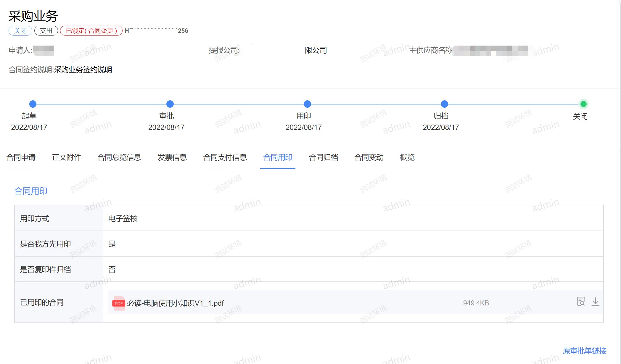Download the signed contract PDF
Viewport: 621px width, 364px height.
(x=595, y=302)
